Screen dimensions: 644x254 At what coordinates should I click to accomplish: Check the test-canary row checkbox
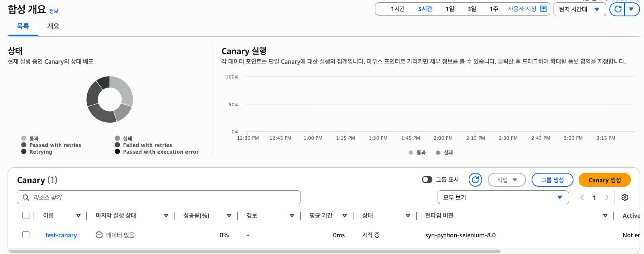click(26, 235)
